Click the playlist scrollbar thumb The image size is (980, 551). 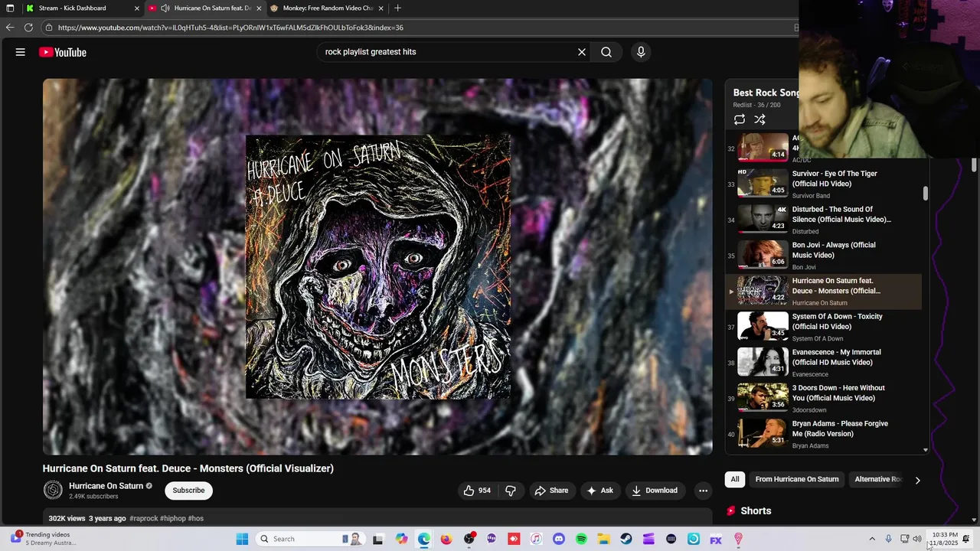[x=925, y=194]
